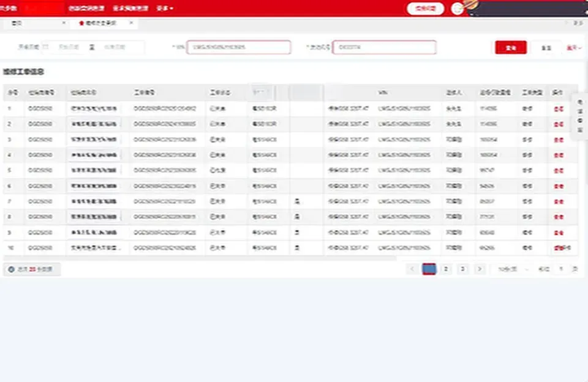Go to previous page using left arrow

click(x=412, y=269)
